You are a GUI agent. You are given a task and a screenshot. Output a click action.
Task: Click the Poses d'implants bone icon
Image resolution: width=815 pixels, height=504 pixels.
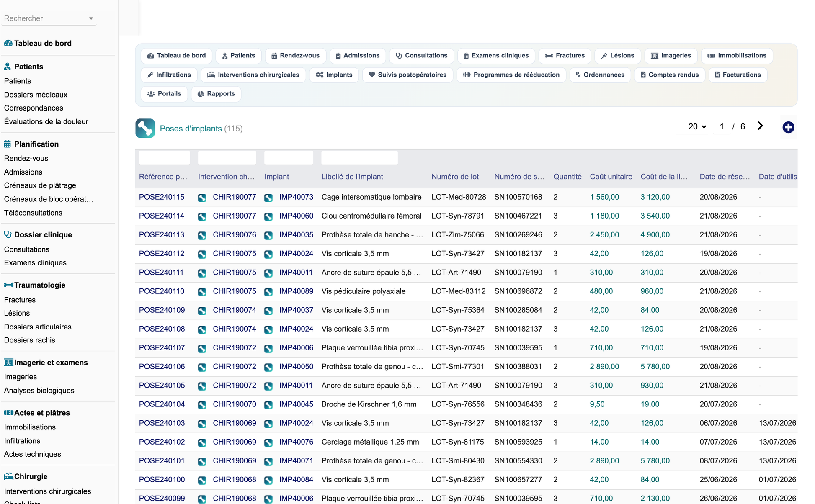pos(145,128)
